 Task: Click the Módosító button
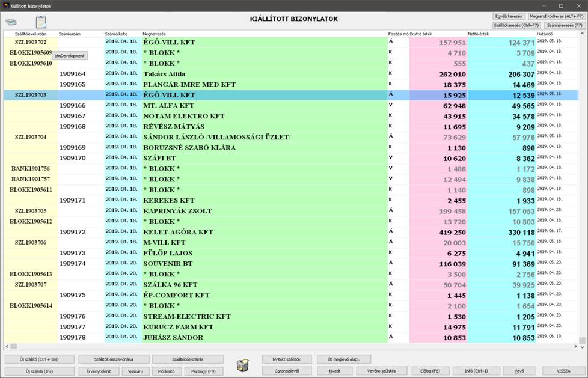coord(166,371)
